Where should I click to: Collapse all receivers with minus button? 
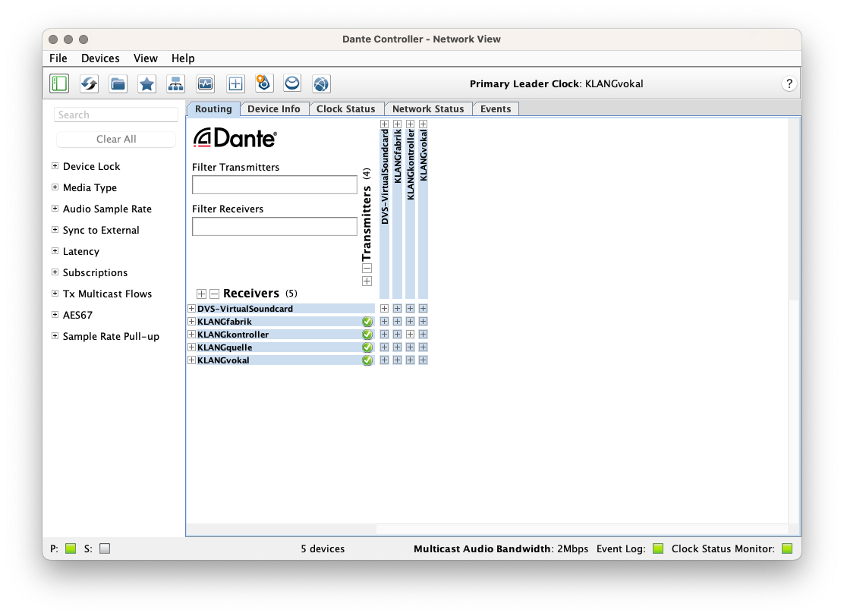[214, 294]
